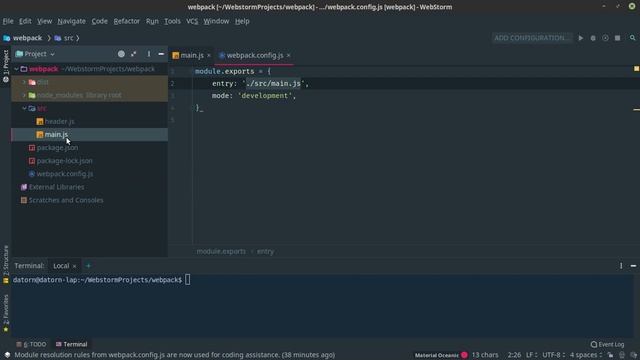Viewport: 640px width, 360px height.
Task: Open the 4 spaces indent dropdown
Action: click(x=586, y=355)
